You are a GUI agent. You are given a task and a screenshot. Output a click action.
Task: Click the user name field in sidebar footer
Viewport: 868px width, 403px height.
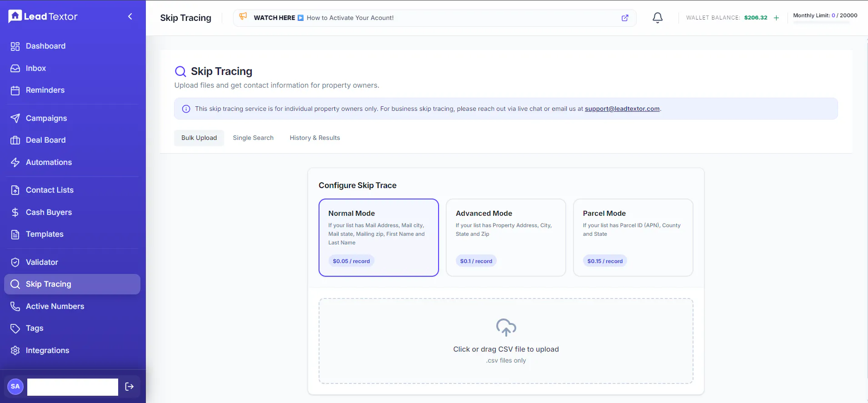(x=73, y=387)
